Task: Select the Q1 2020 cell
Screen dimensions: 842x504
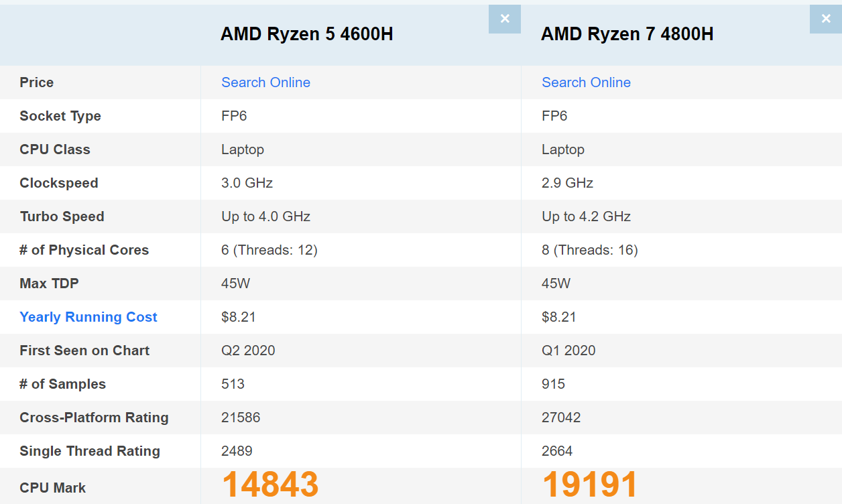Action: (568, 351)
